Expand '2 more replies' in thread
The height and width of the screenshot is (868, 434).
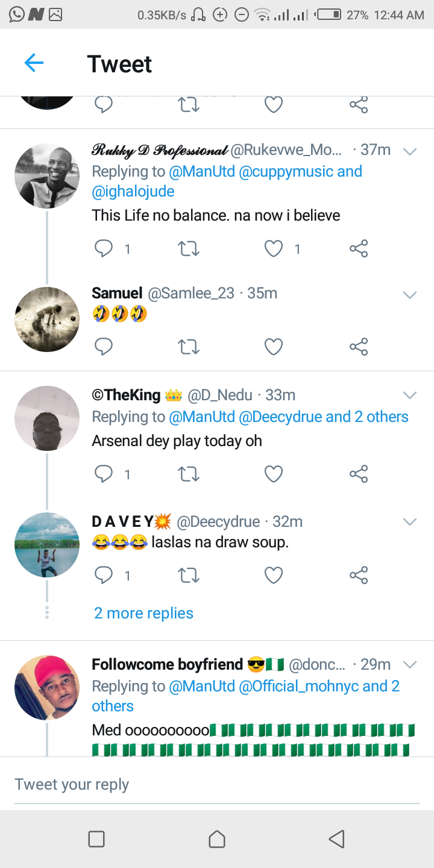[x=143, y=613]
